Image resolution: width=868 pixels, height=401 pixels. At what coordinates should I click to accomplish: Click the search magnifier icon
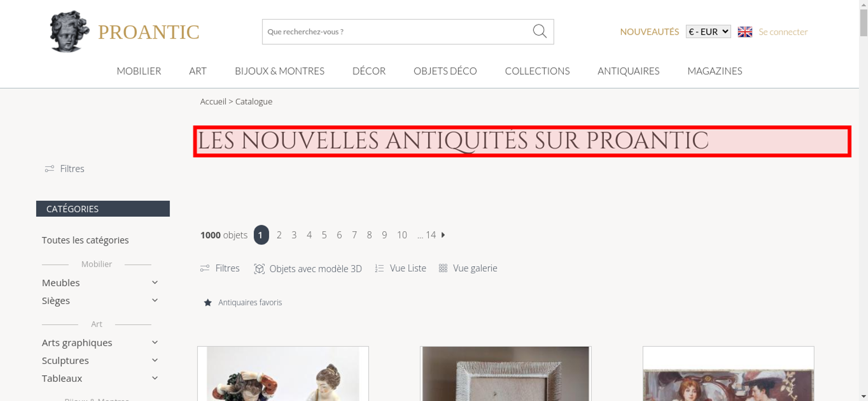tap(539, 31)
